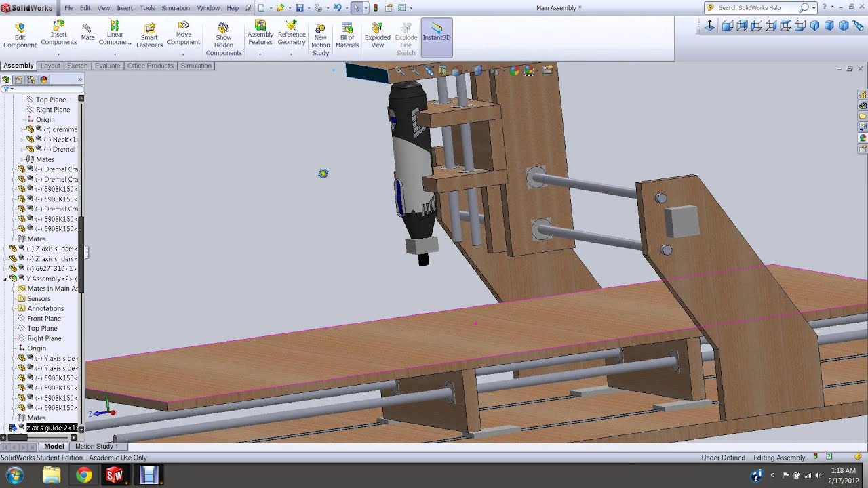Switch to the Evaluate tab
Image resolution: width=868 pixels, height=488 pixels.
pos(107,66)
